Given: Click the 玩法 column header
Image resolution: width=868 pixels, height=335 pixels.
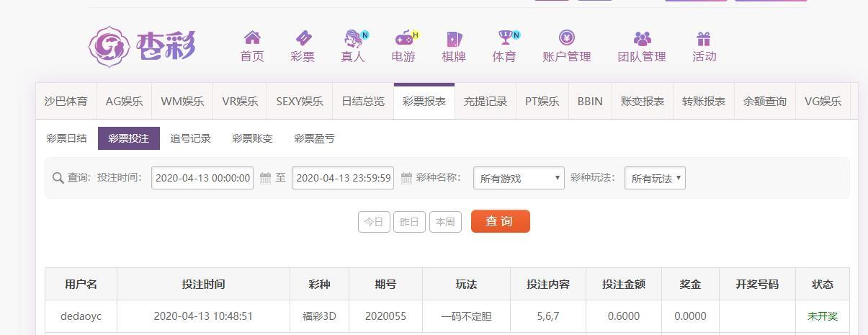Looking at the screenshot, I should tap(466, 285).
